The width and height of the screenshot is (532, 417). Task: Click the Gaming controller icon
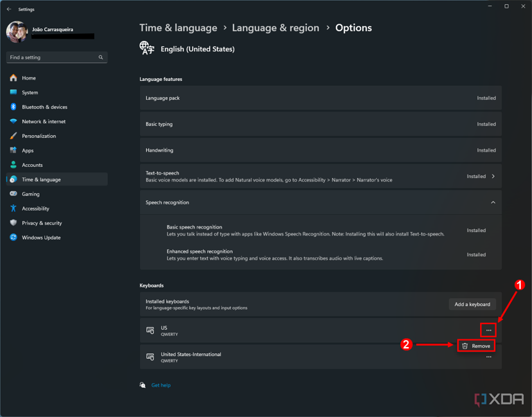(x=13, y=194)
